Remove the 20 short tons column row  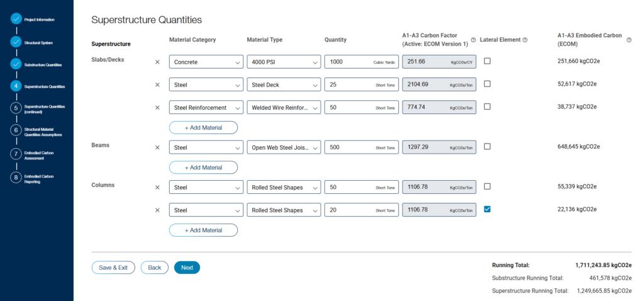coord(157,210)
